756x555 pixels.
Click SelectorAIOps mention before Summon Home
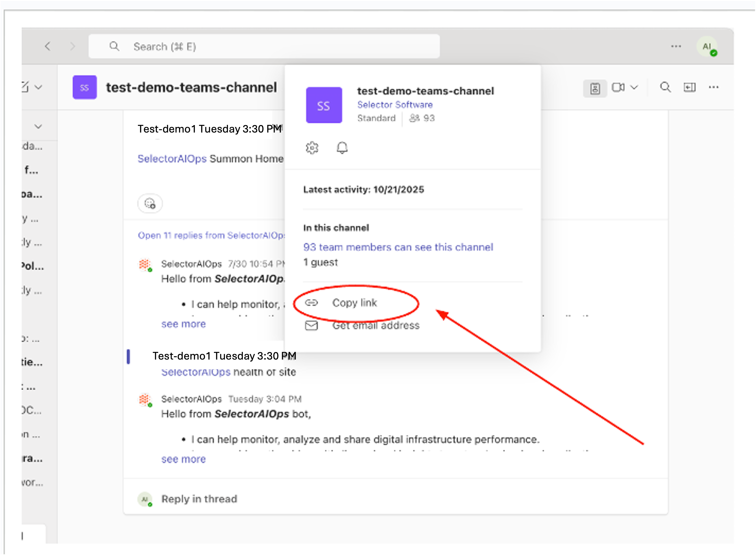(x=172, y=159)
